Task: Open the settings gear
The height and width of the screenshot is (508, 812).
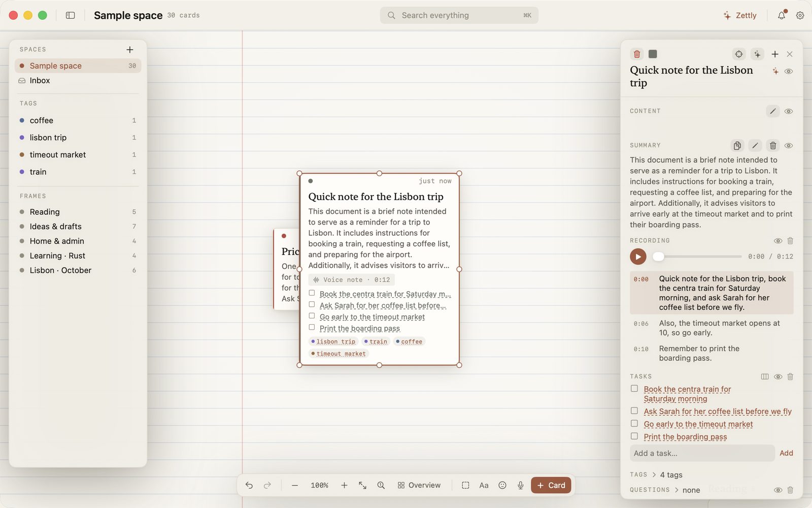Action: tap(800, 15)
